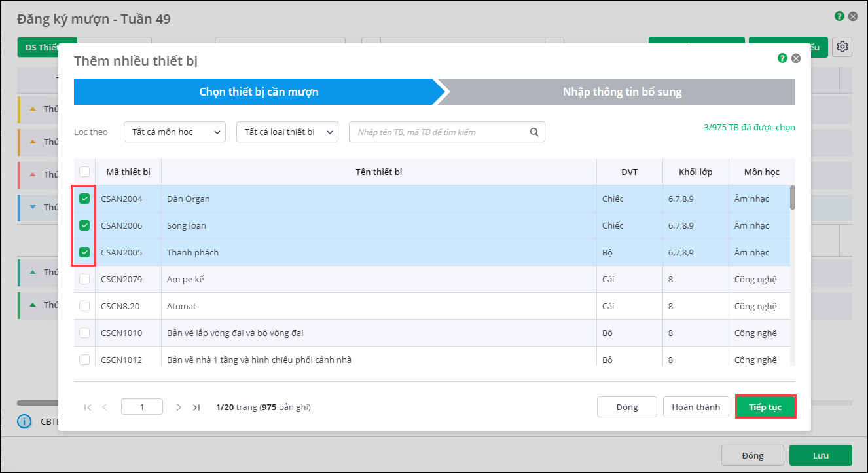Toggle the select-all header checkbox
This screenshot has height=473, width=868.
(84, 172)
